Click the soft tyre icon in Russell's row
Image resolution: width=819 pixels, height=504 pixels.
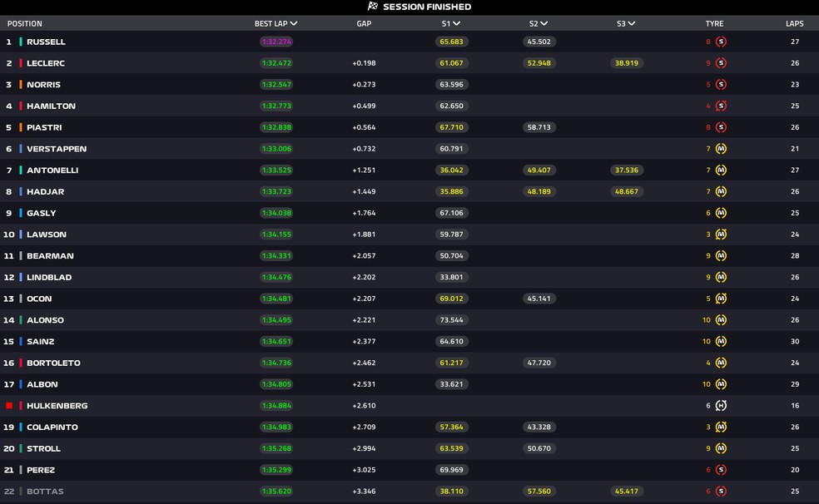tap(721, 42)
